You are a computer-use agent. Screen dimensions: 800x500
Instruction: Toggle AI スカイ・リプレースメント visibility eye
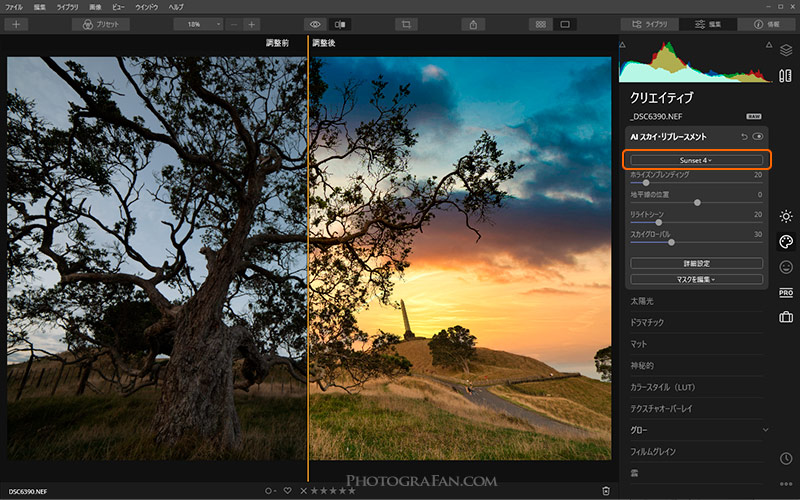point(758,137)
